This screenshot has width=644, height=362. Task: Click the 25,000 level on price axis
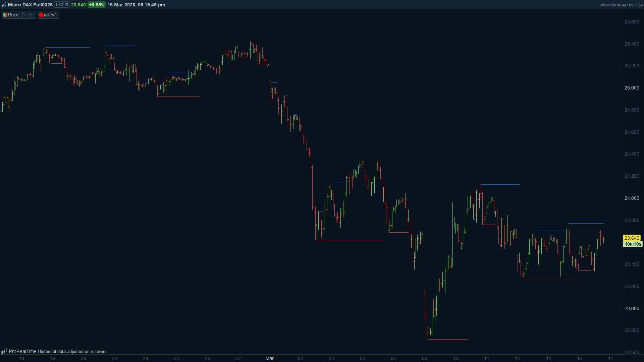click(632, 88)
